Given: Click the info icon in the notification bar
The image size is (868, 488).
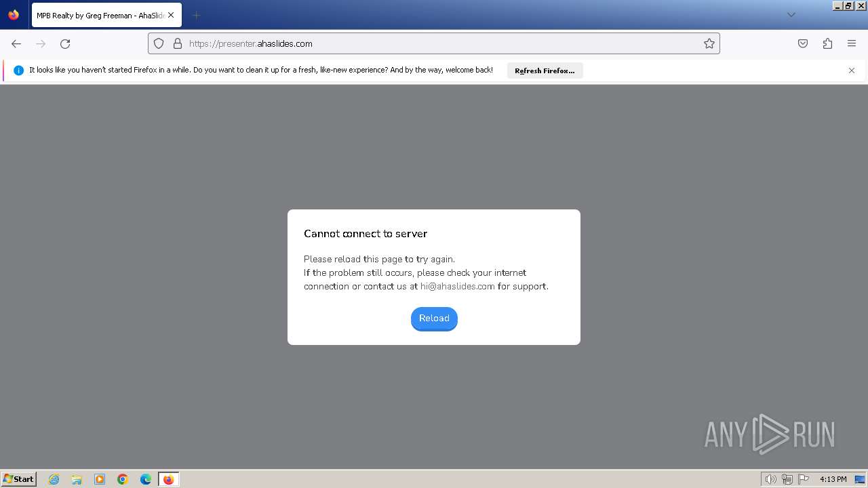Looking at the screenshot, I should [18, 70].
